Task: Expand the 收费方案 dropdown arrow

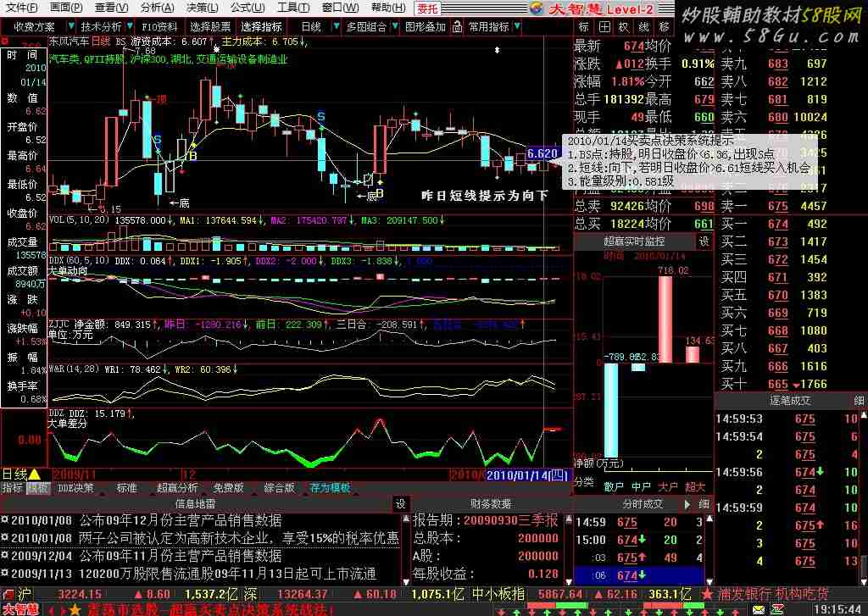Action: point(71,26)
